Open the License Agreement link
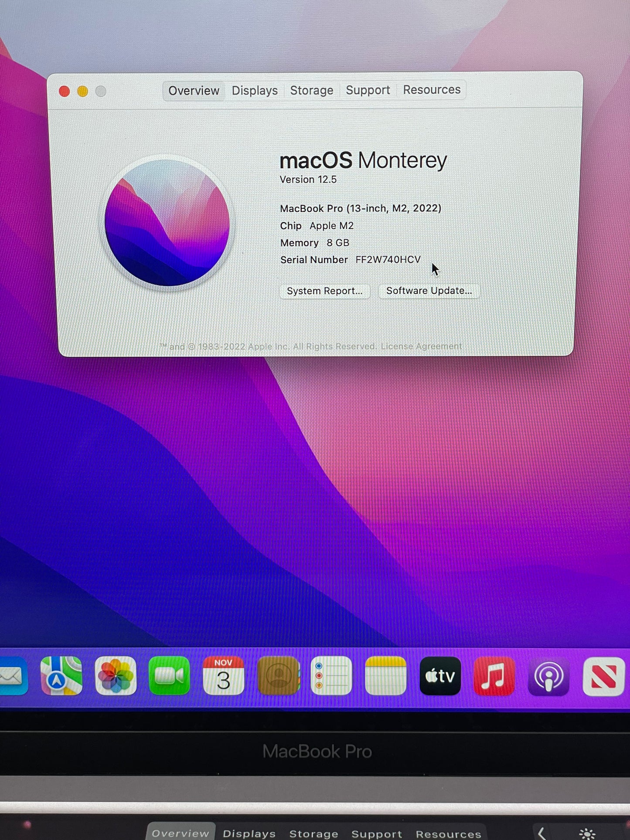 (421, 346)
